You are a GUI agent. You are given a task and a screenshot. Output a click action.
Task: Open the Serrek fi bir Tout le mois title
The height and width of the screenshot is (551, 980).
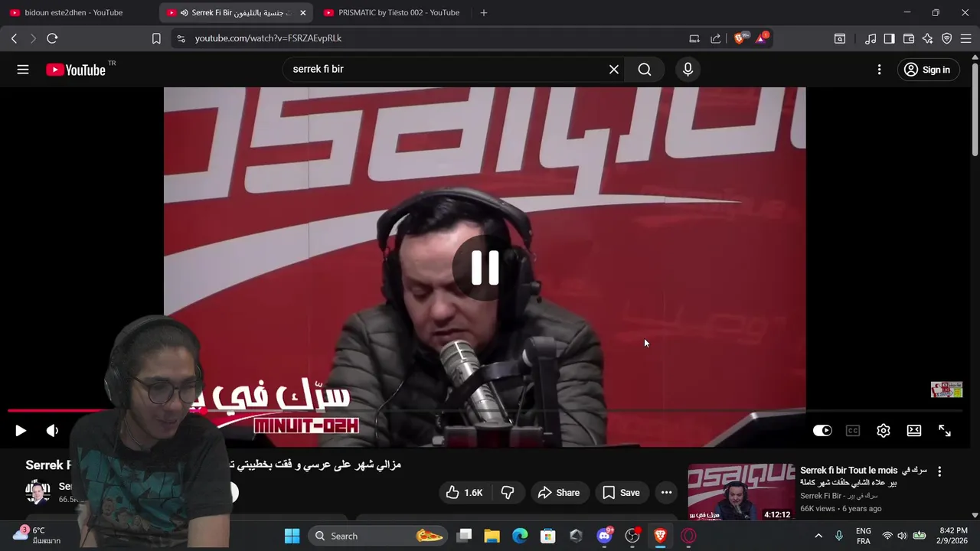(864, 476)
